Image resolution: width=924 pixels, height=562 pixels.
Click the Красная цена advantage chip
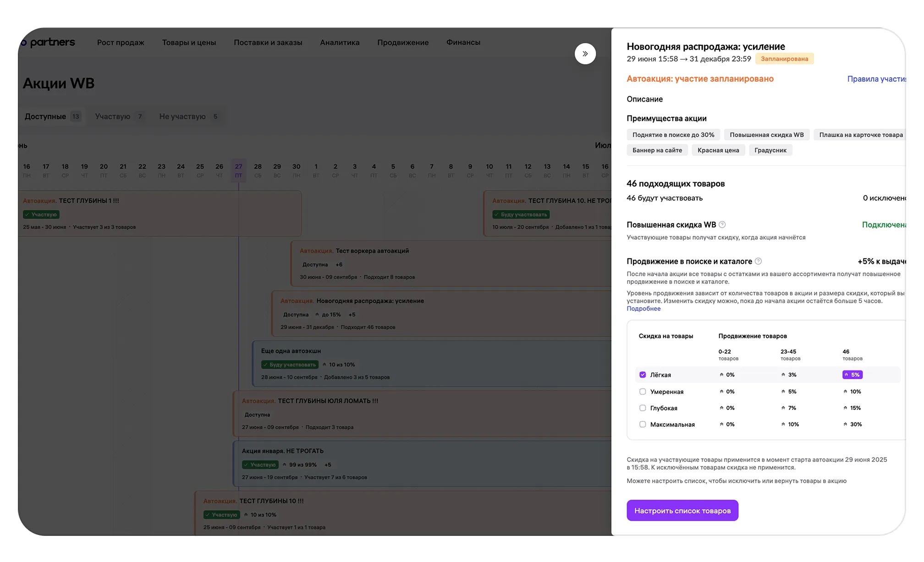click(718, 150)
